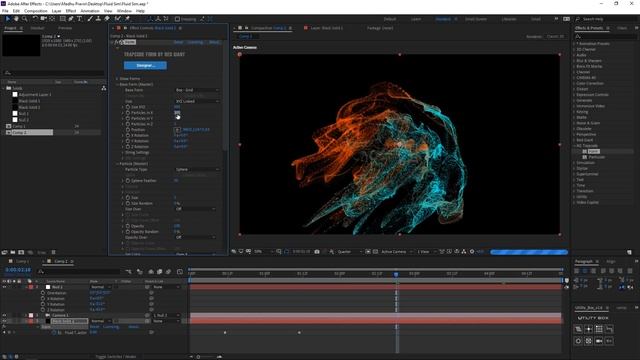Image resolution: width=640 pixels, height=360 pixels.
Task: Toggle visibility eye of Camera 1 layer
Action: click(x=4, y=315)
